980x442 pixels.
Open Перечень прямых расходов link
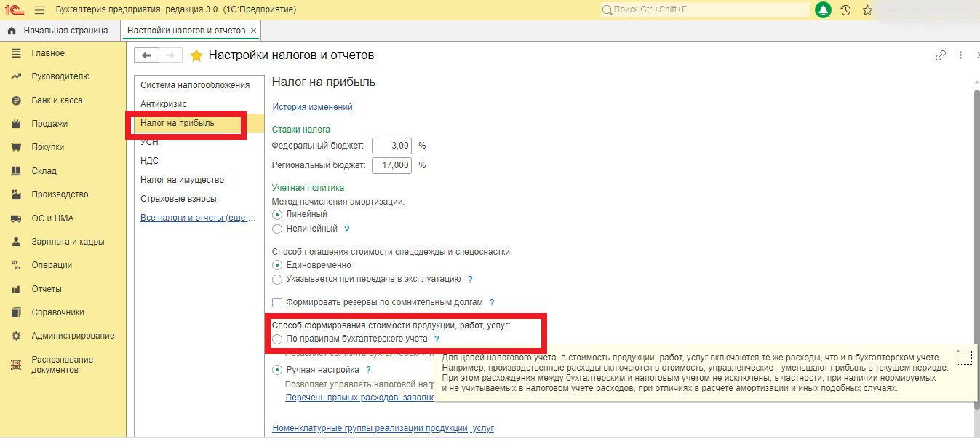360,398
